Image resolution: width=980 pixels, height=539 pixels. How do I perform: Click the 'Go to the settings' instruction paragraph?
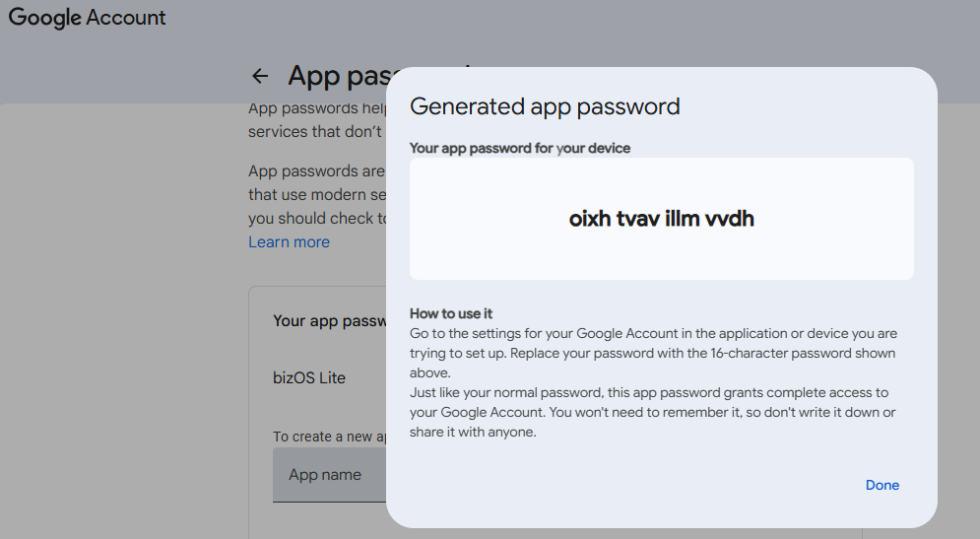click(x=653, y=353)
